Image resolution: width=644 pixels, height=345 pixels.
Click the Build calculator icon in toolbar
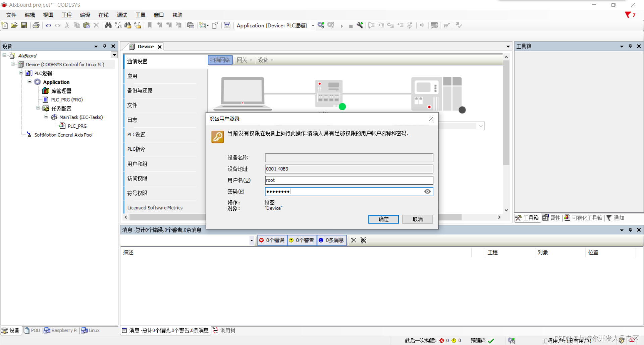click(227, 25)
